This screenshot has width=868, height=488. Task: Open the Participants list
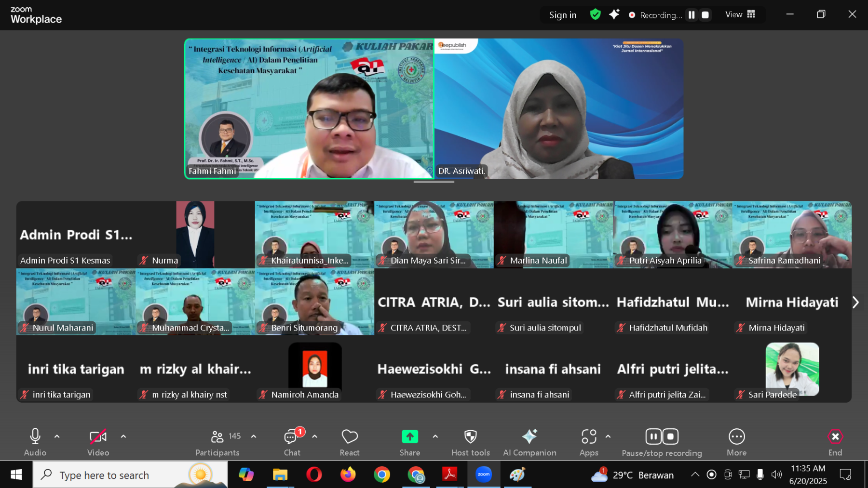coord(217,441)
